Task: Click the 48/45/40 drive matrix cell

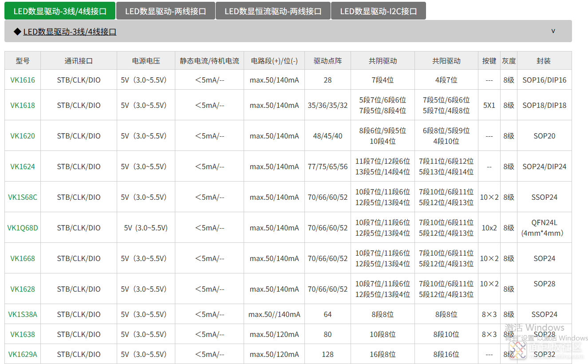Action: [x=328, y=136]
